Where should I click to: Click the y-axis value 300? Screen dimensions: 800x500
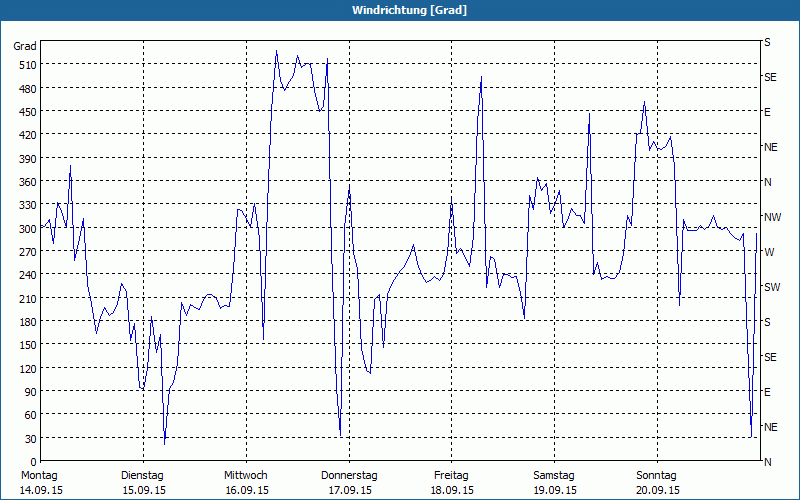[29, 228]
